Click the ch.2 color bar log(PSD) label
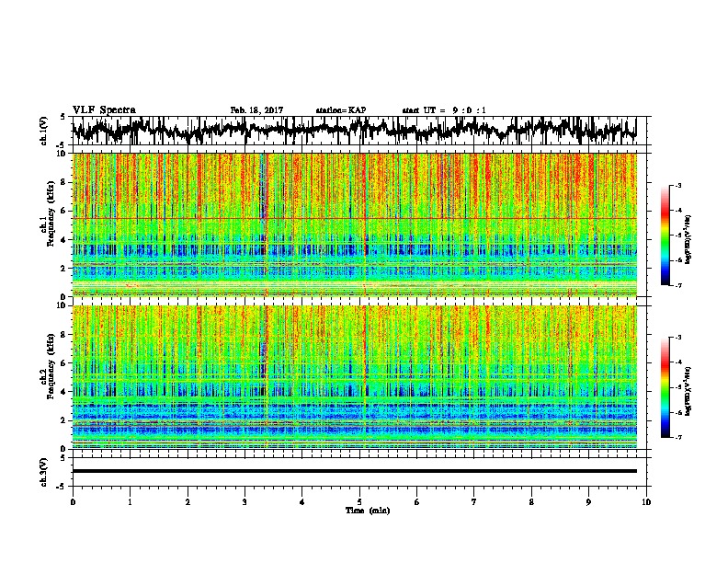Viewport: 728px width, 563px height. point(688,391)
